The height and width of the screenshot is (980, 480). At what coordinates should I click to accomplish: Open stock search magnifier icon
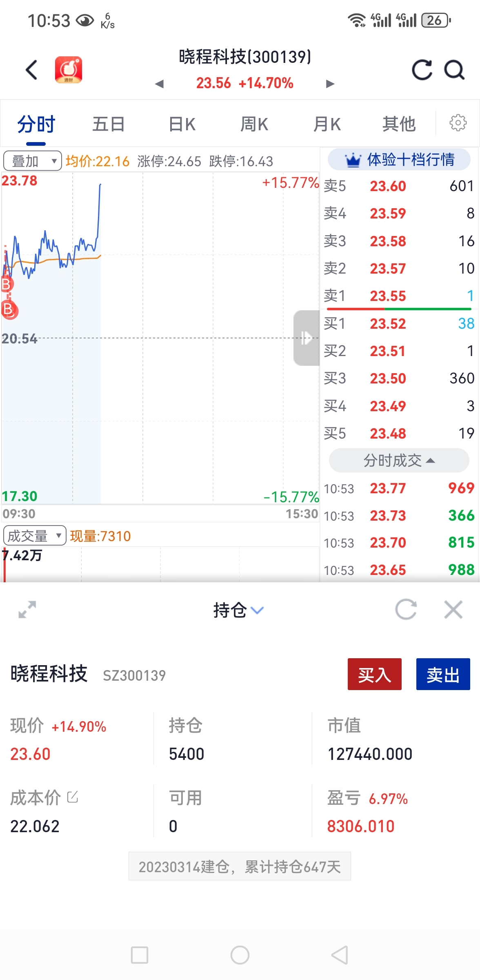point(454,70)
